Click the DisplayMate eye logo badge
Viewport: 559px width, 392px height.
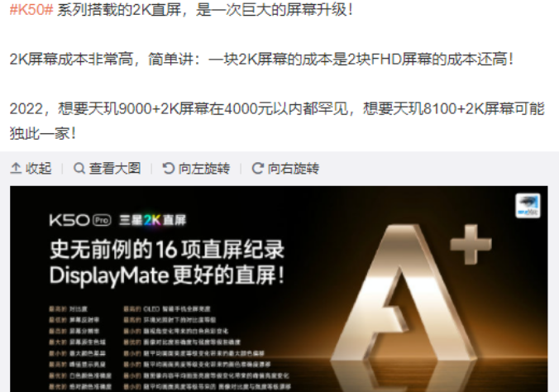point(528,206)
